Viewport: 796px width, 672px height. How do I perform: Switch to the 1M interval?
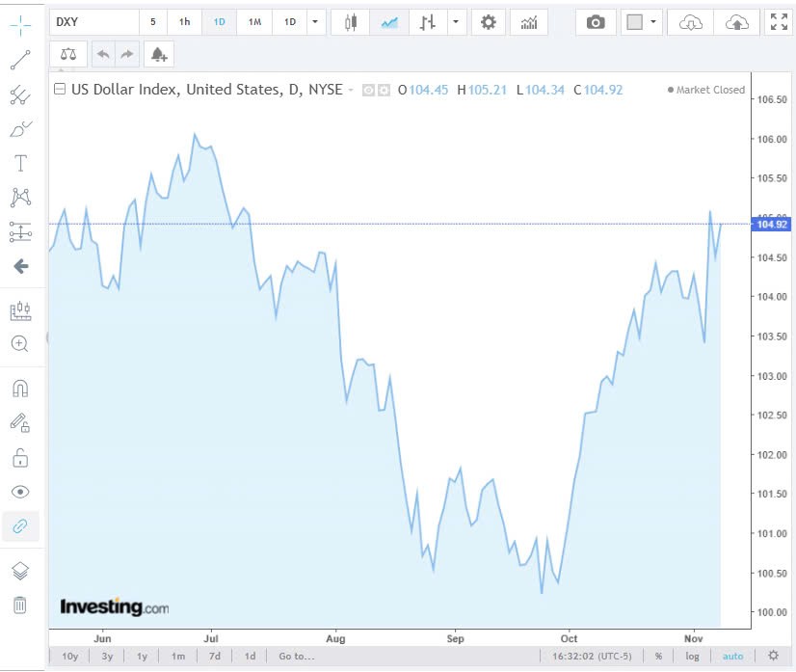point(253,21)
